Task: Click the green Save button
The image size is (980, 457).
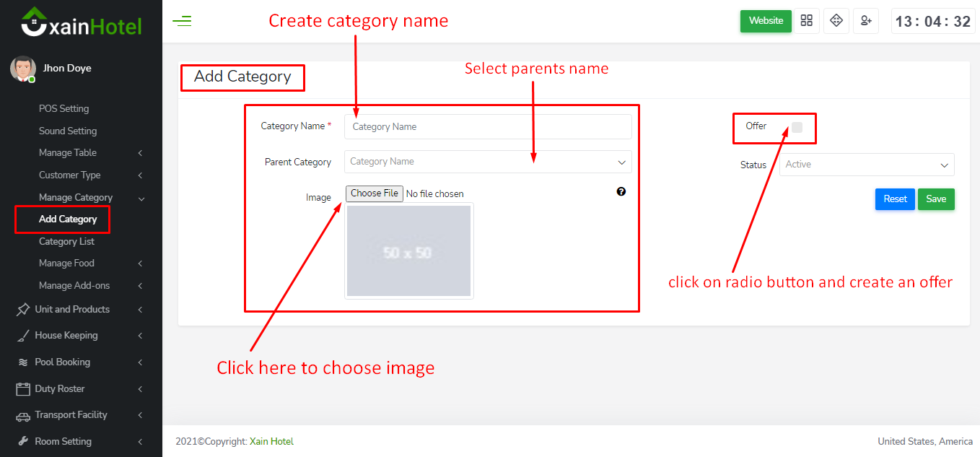Action: pyautogui.click(x=936, y=199)
